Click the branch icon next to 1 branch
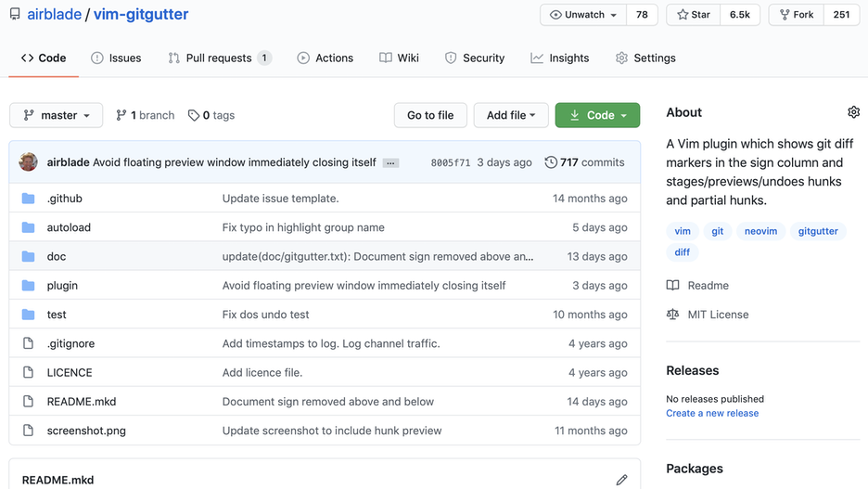Image resolution: width=868 pixels, height=489 pixels. [x=121, y=115]
